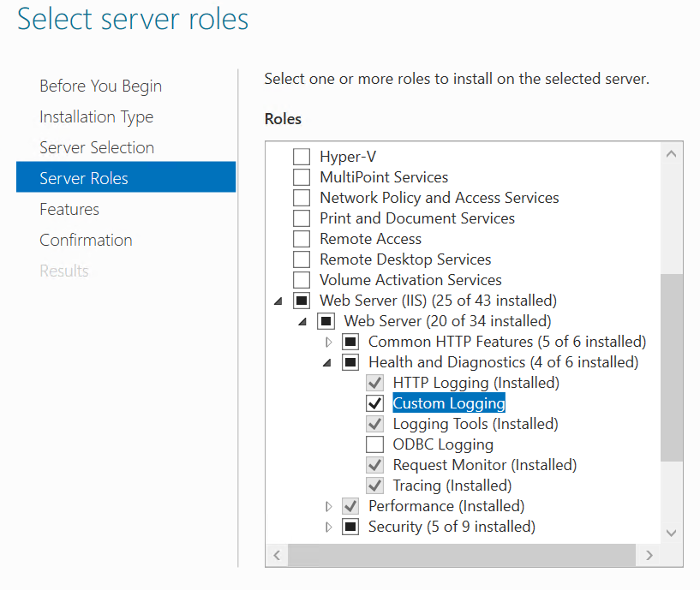Tick the Remote Access role checkbox
This screenshot has height=590, width=700.
tap(302, 239)
